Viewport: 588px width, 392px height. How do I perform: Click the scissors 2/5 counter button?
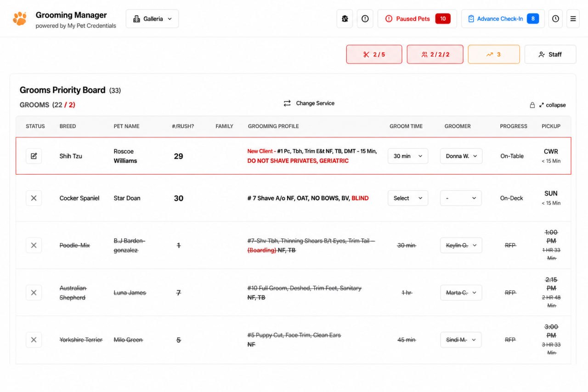click(x=374, y=54)
